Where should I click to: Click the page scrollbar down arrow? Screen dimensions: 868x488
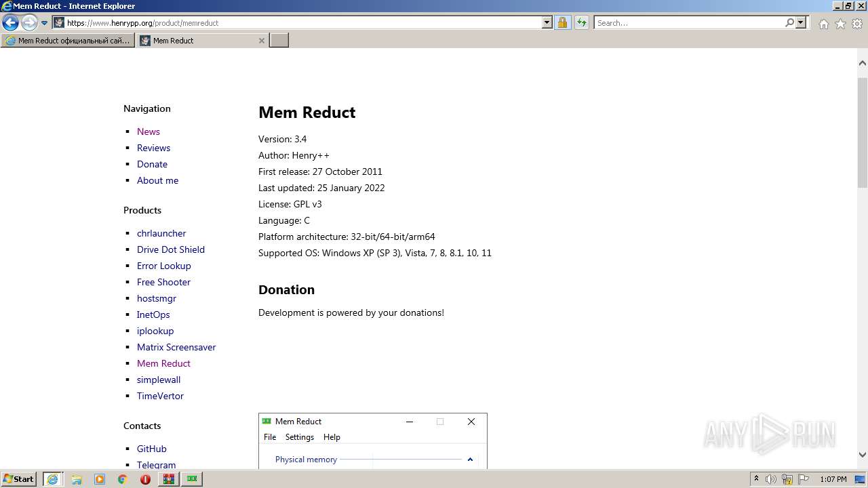pyautogui.click(x=863, y=455)
